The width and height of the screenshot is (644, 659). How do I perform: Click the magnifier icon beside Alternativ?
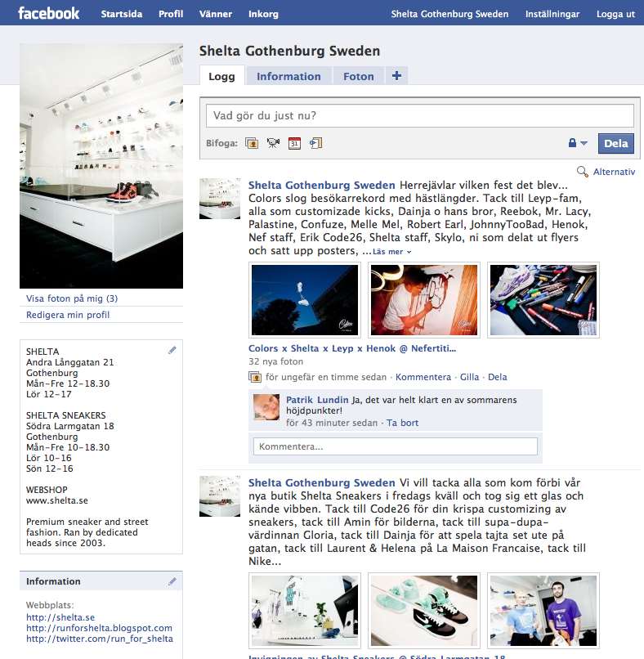(582, 172)
